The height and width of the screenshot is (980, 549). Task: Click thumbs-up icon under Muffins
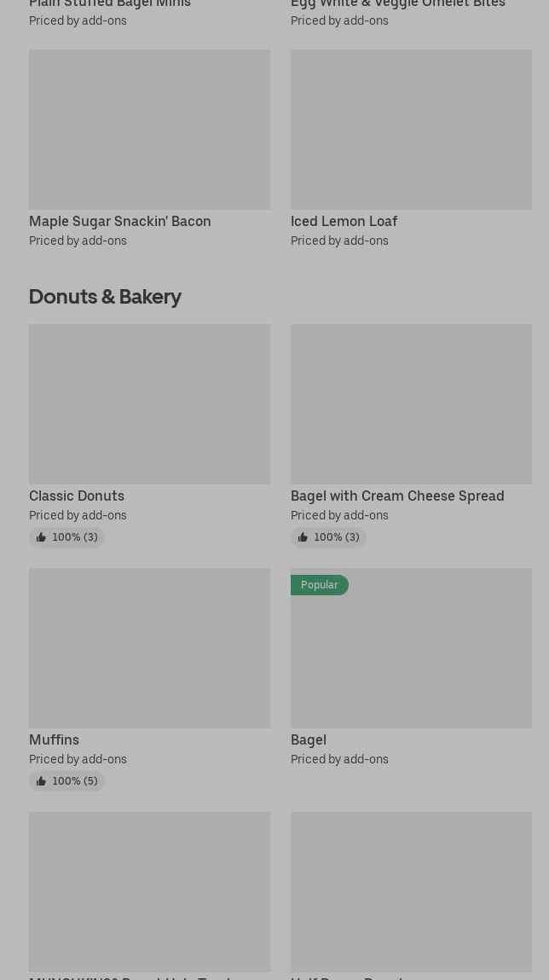[41, 781]
